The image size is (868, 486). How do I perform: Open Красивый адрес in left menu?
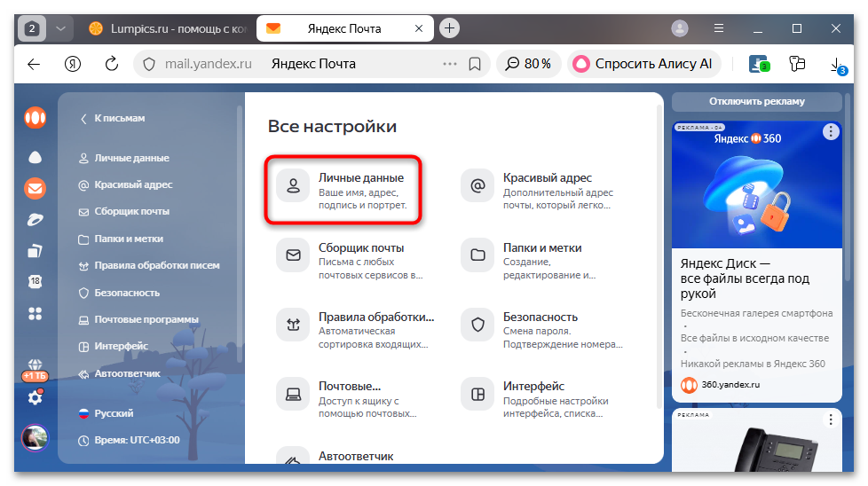(126, 184)
